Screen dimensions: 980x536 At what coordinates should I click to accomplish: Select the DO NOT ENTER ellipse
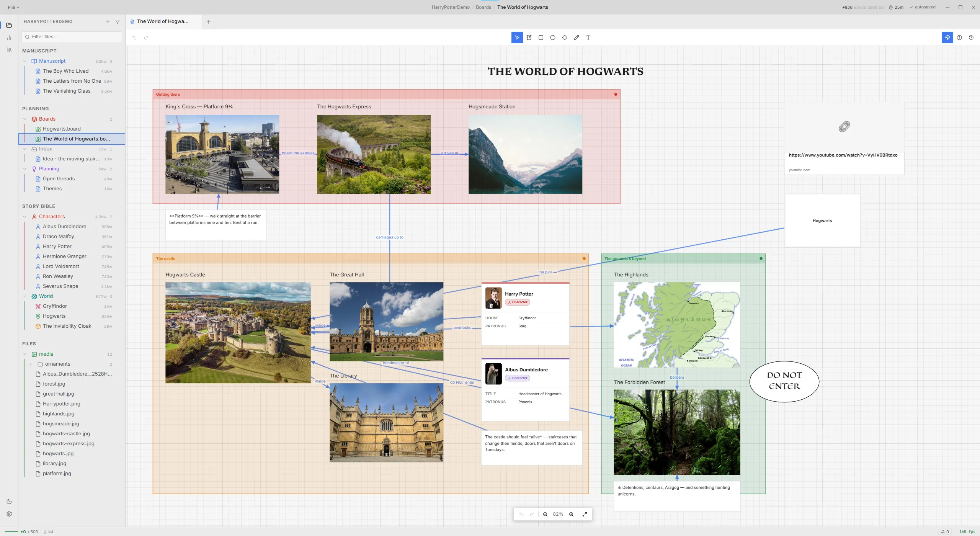(784, 381)
